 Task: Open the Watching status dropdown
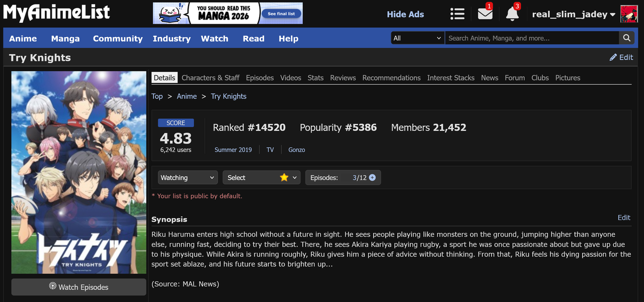coord(188,178)
